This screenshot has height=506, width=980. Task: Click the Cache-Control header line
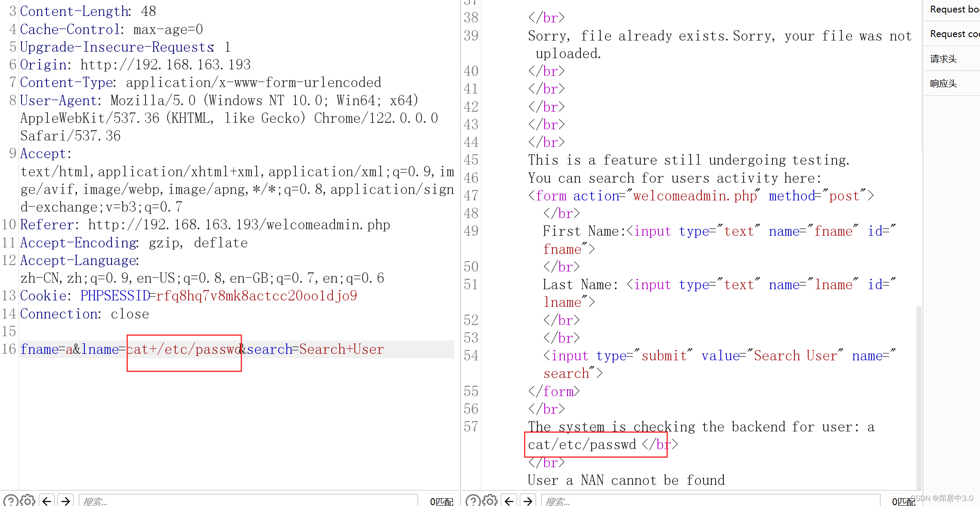point(111,29)
